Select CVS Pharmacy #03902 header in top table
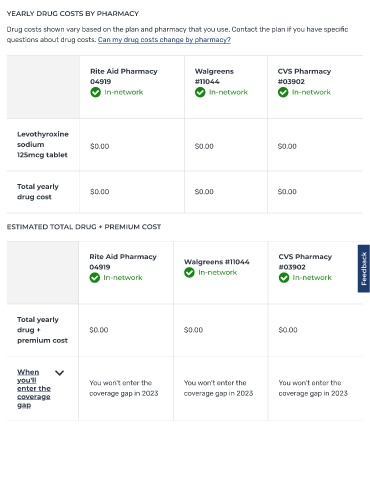 tap(304, 76)
